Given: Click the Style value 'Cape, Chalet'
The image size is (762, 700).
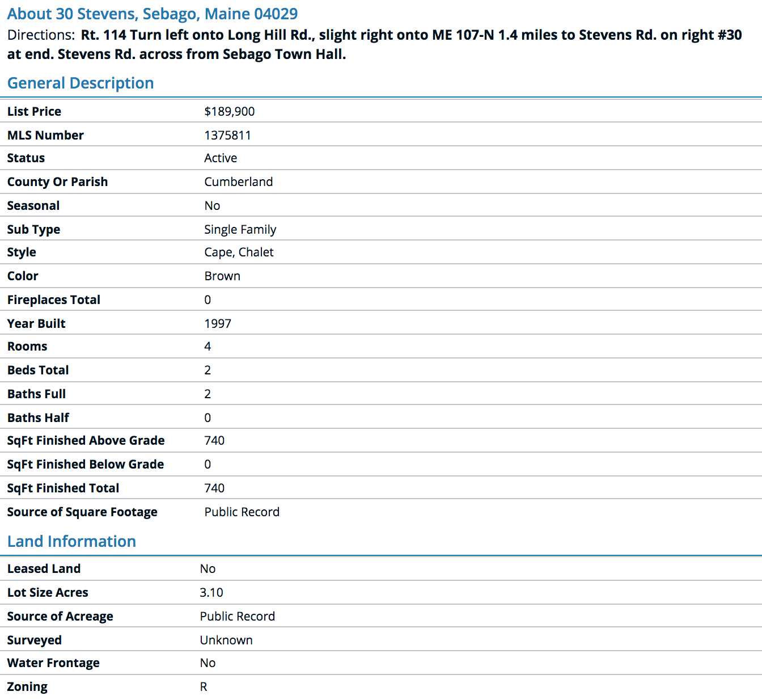Looking at the screenshot, I should 239,252.
